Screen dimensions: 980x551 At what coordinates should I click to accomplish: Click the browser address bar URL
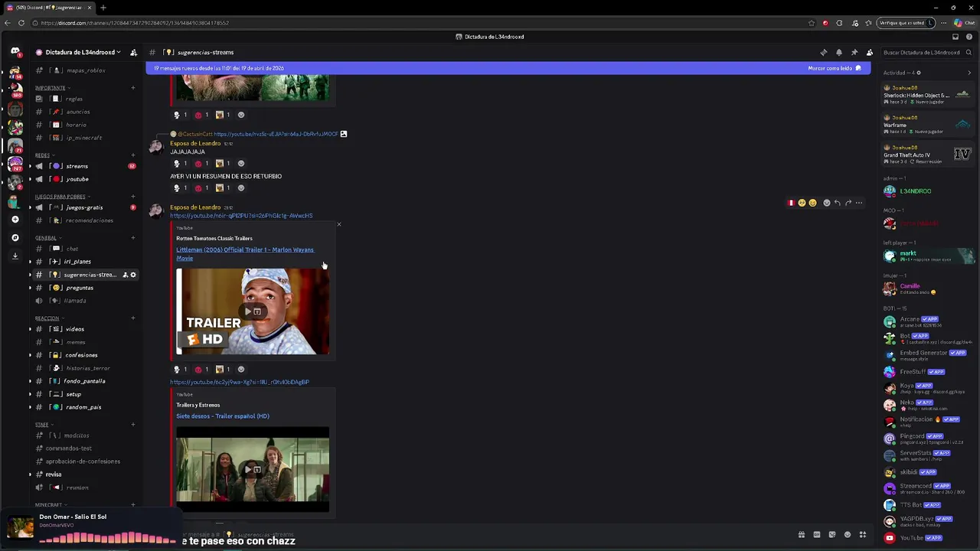click(135, 23)
